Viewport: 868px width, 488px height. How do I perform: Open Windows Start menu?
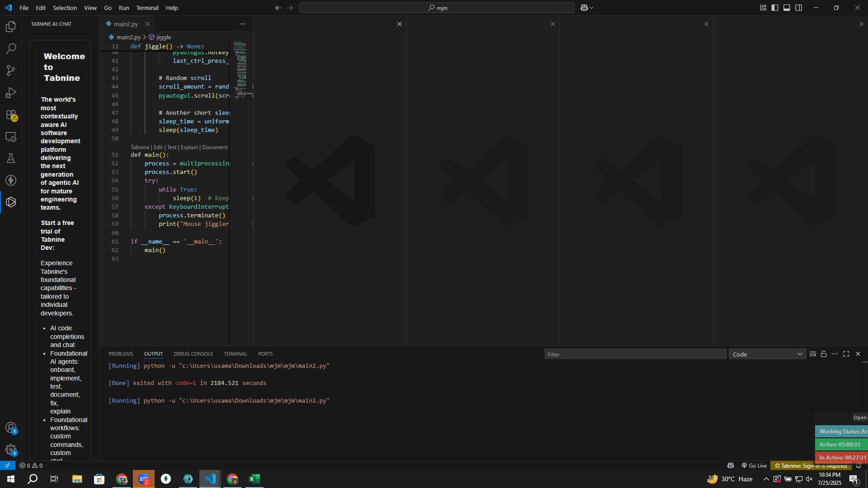coord(11,479)
